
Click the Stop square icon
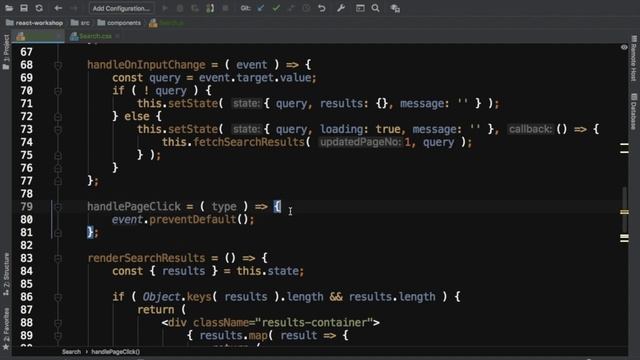(x=225, y=8)
